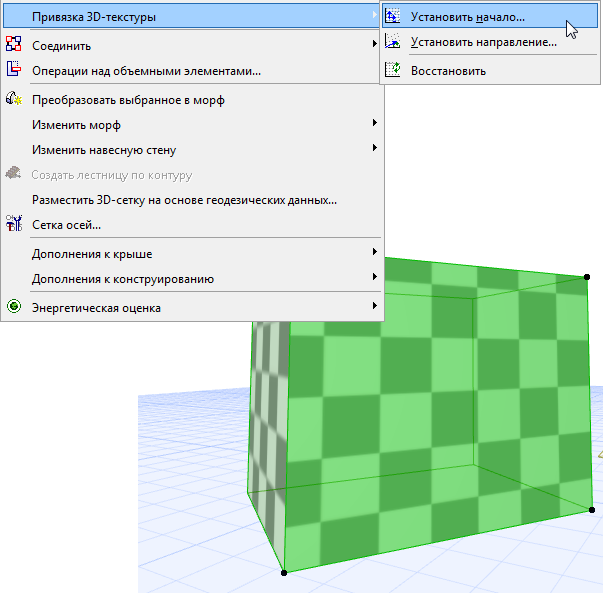
Task: Click the Установить направление icon
Action: click(393, 41)
